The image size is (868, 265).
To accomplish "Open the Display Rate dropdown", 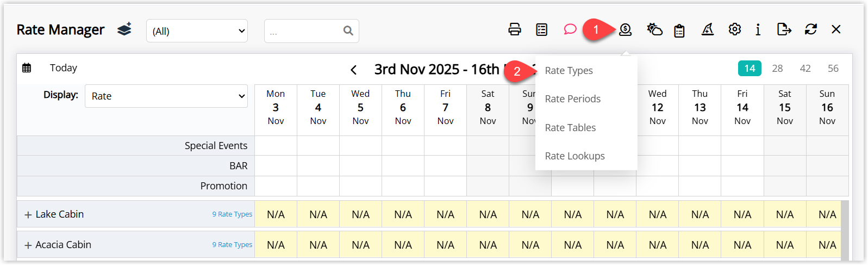I will pyautogui.click(x=166, y=96).
